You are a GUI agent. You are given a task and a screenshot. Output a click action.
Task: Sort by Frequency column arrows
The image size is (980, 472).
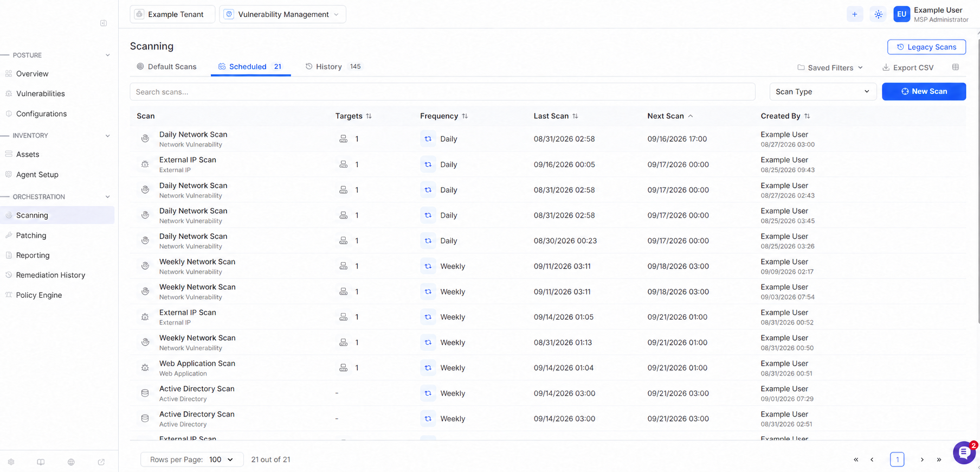click(465, 116)
